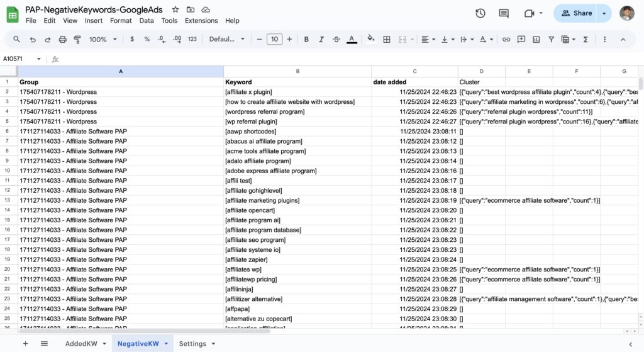Screen dimensions: 644x352
Task: Open the zoom 100% dropdown
Action: (103, 40)
